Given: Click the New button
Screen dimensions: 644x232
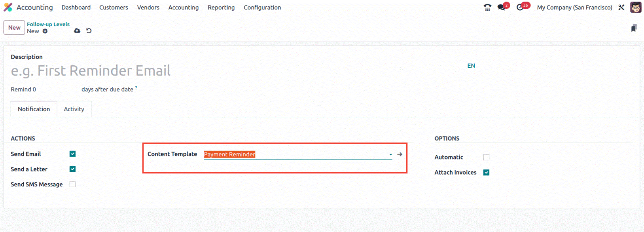Looking at the screenshot, I should 14,28.
